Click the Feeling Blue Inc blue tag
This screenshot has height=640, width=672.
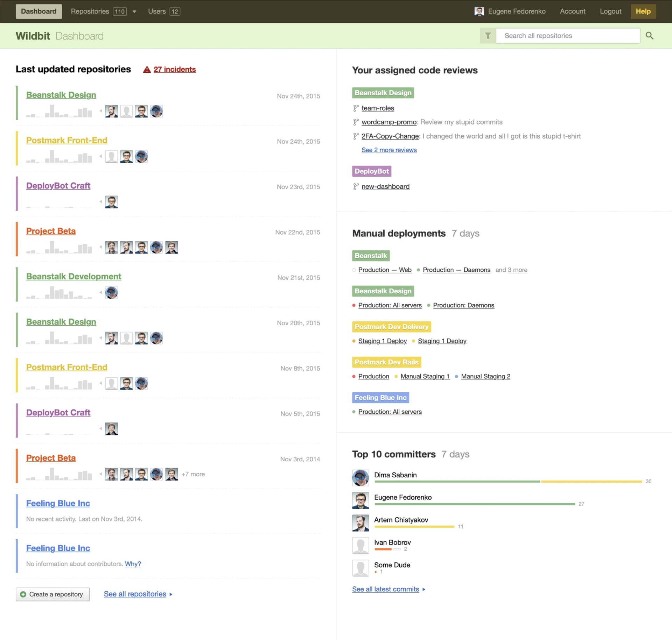click(381, 398)
